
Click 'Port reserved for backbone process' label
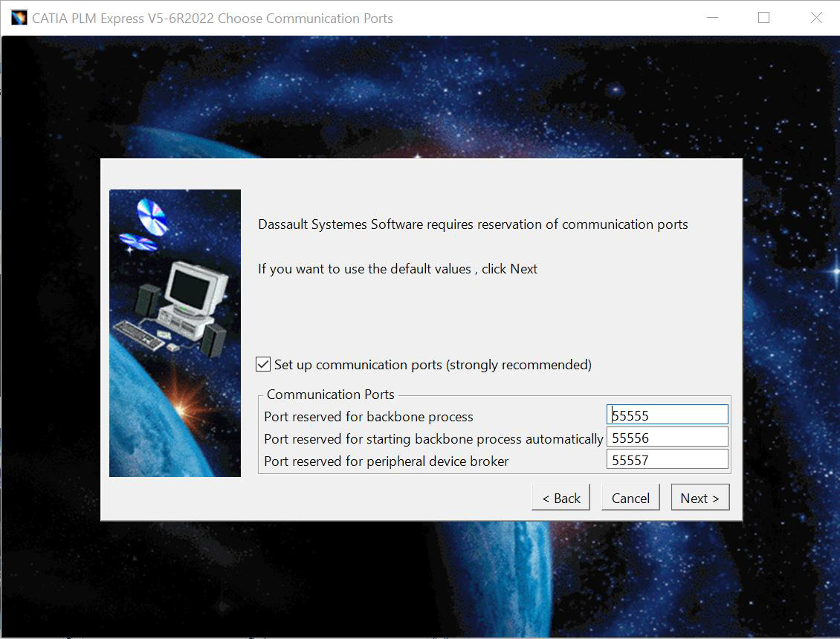[x=369, y=417]
